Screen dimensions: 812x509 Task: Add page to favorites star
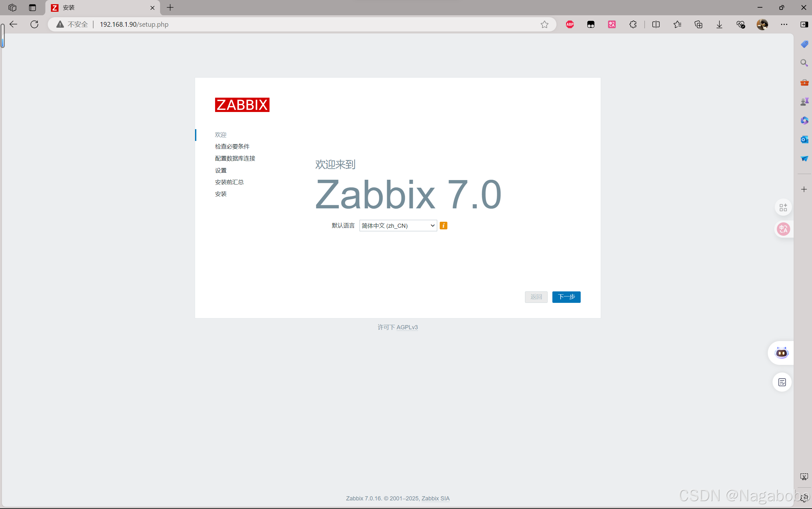[x=544, y=24]
